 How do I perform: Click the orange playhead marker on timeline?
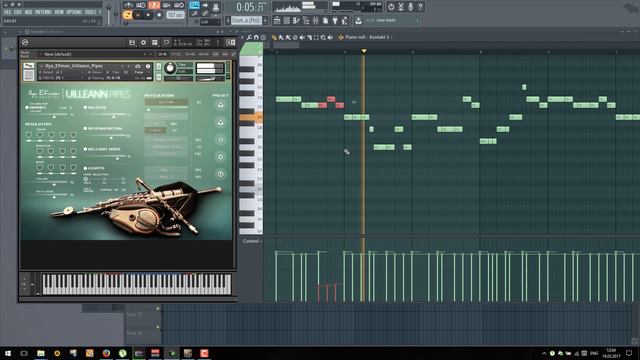point(364,51)
